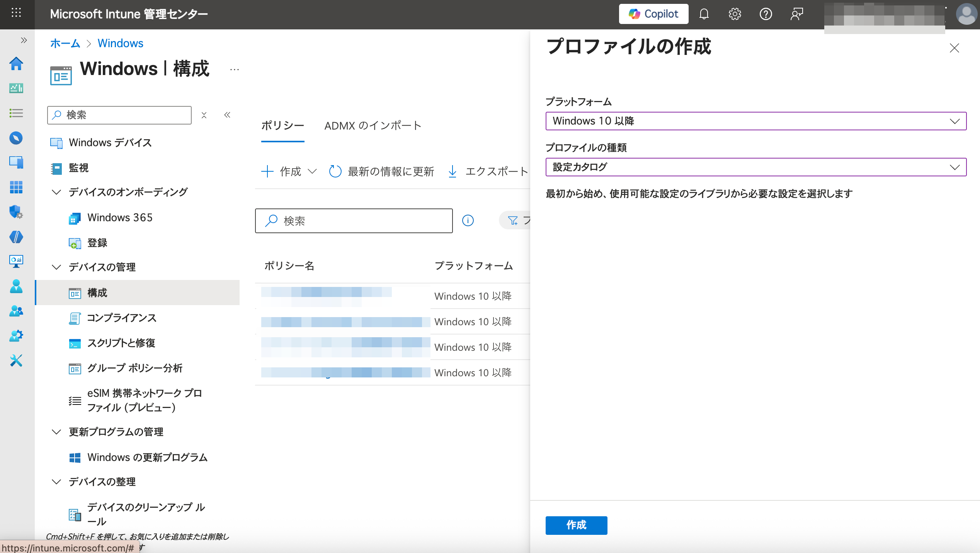Click the search info circle icon
980x553 pixels.
point(468,220)
